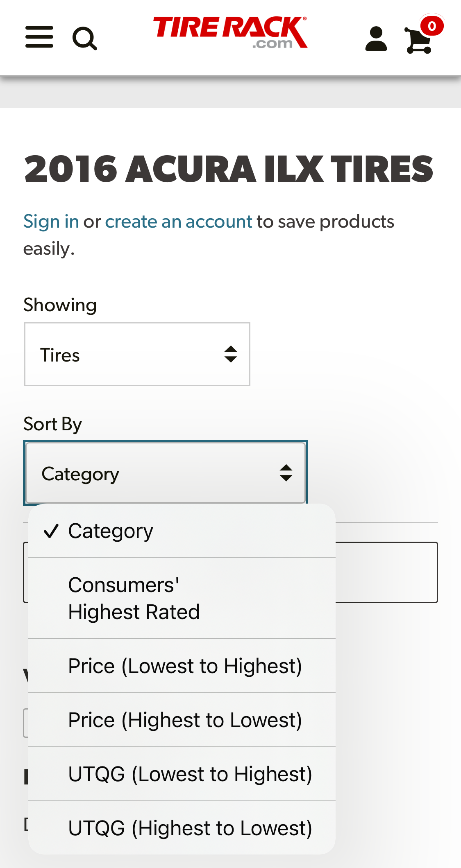
Task: Choose Consumers' Highest Rated sorting
Action: point(134,598)
